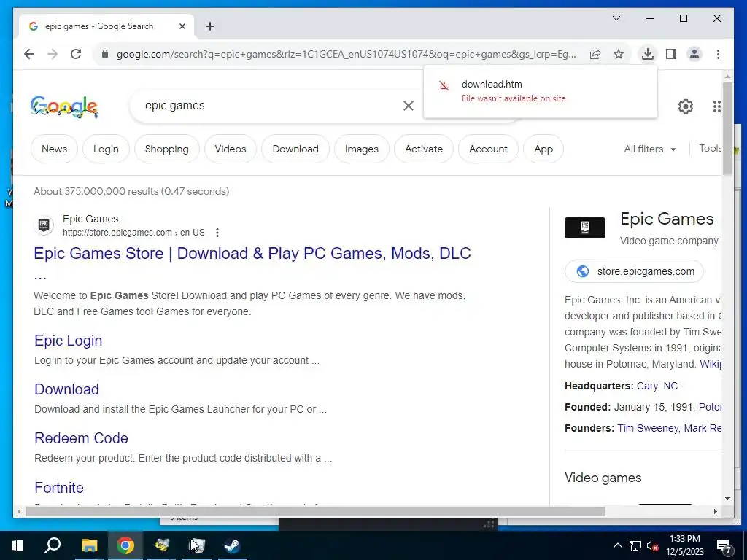The height and width of the screenshot is (560, 747).
Task: Click the horizontal scrollbar left arrow
Action: coord(19,511)
